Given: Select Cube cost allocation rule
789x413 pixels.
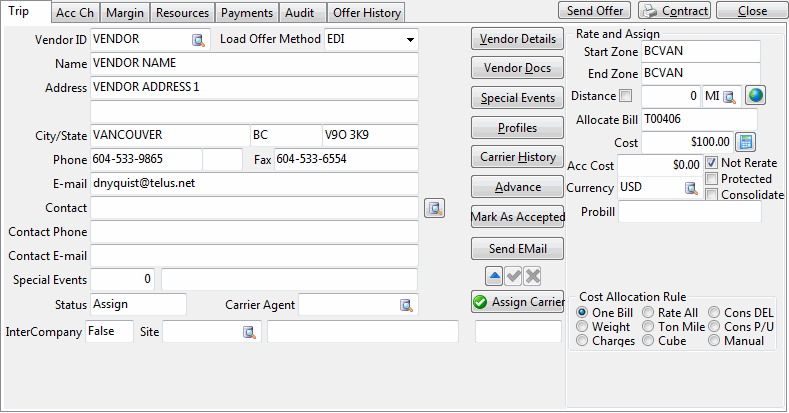Looking at the screenshot, I should (x=648, y=341).
